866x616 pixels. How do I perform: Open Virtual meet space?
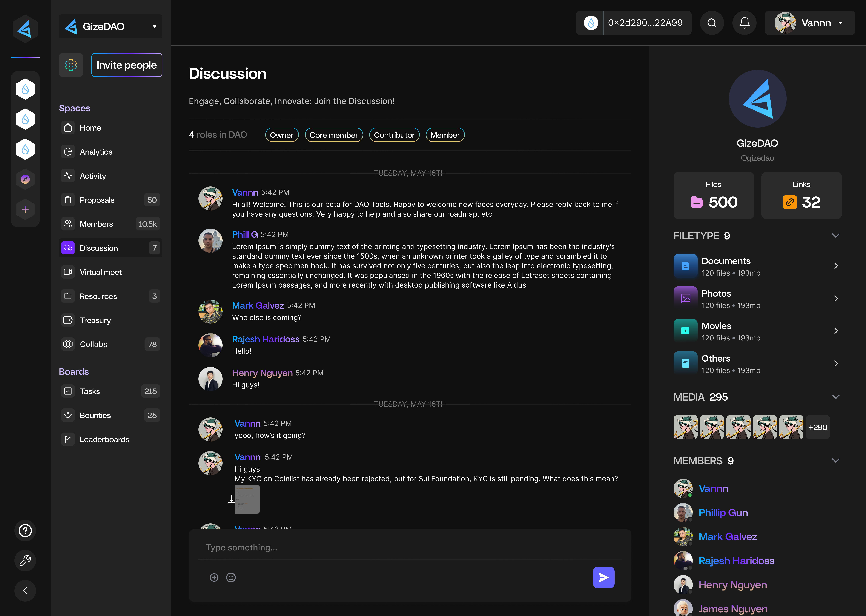(110, 272)
